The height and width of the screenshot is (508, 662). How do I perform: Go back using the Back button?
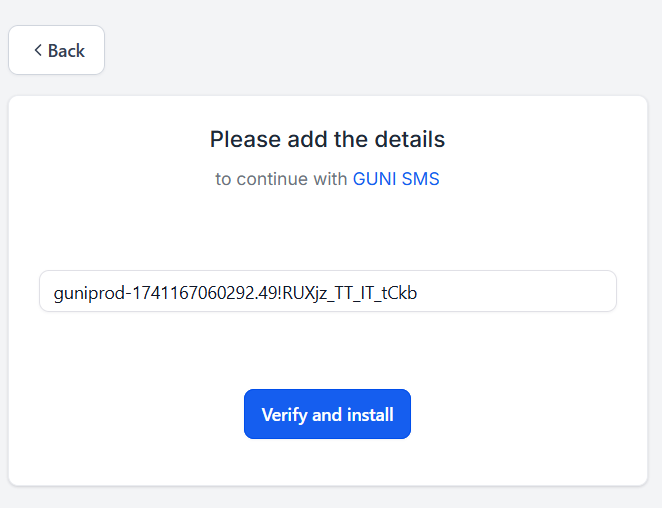point(57,50)
